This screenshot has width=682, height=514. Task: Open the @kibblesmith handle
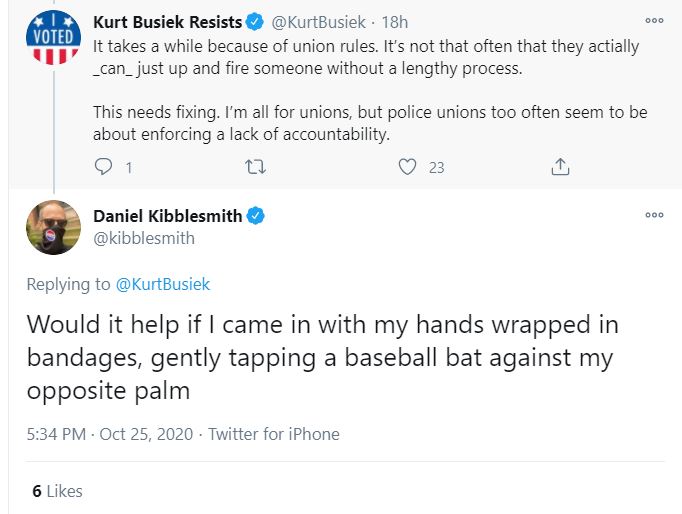click(x=143, y=238)
